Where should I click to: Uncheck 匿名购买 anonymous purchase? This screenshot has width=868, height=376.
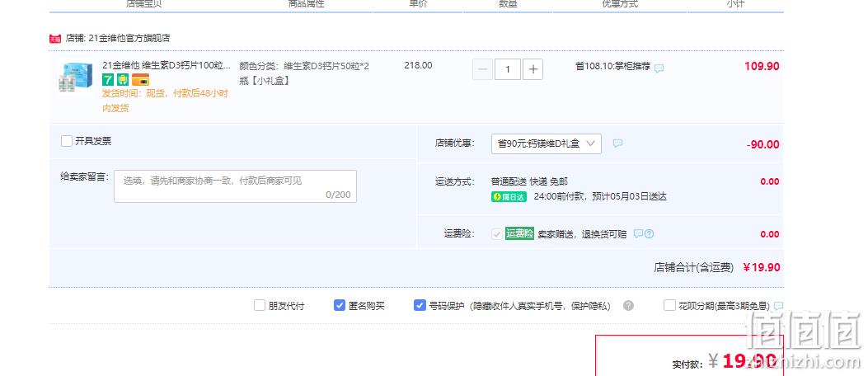tap(340, 305)
